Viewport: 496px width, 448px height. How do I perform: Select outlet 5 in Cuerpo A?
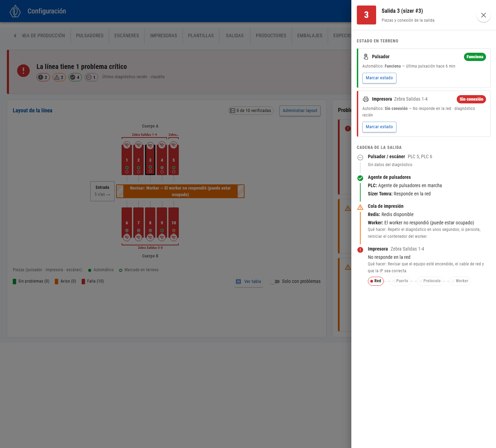click(x=174, y=160)
